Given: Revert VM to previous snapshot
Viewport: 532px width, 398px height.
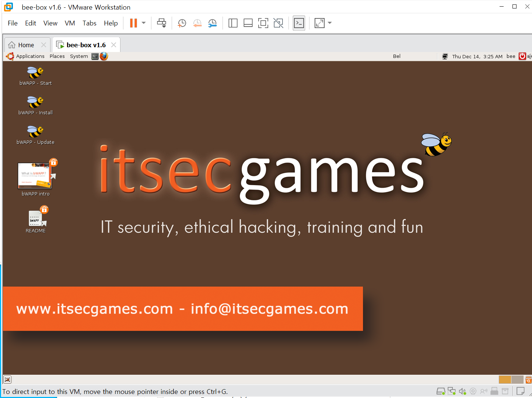Looking at the screenshot, I should tap(197, 23).
